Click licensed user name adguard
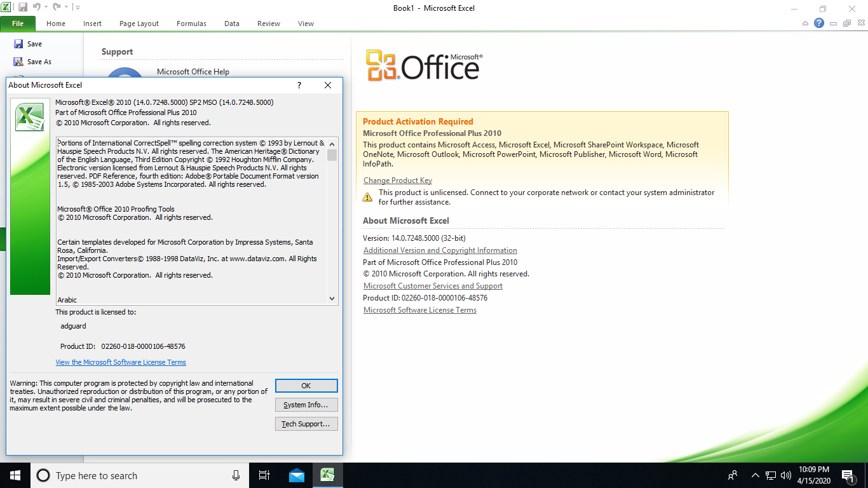Screen dimensions: 868x488 point(73,326)
